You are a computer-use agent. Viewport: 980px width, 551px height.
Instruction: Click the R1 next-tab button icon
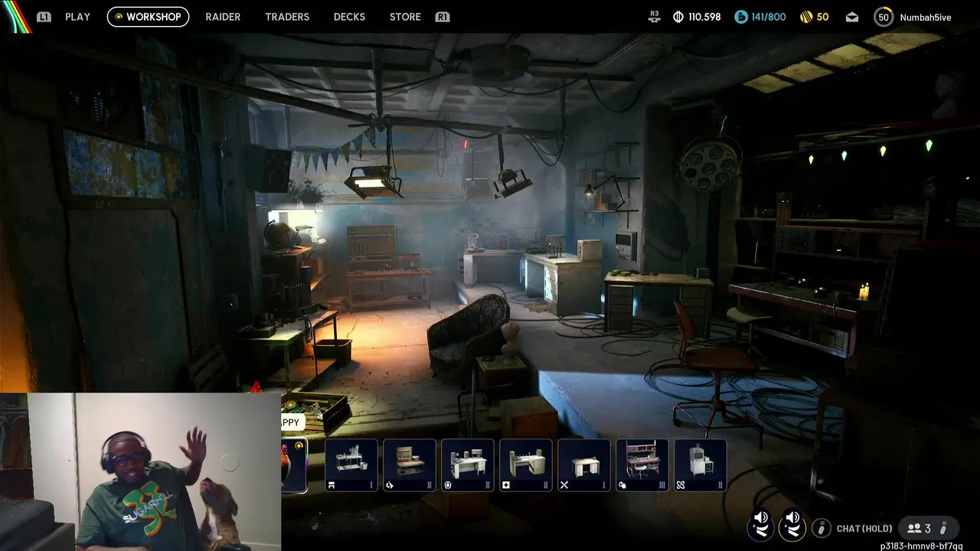442,17
